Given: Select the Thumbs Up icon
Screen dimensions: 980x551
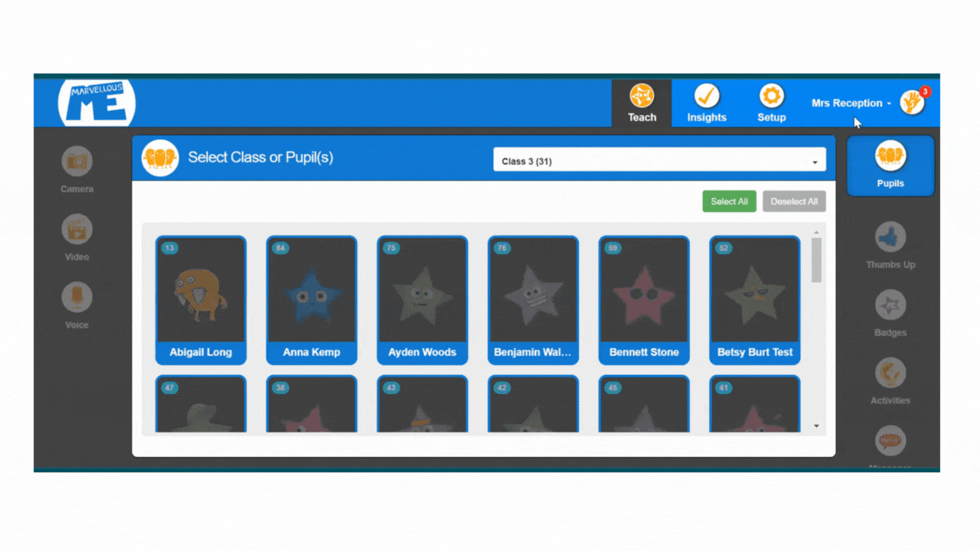Looking at the screenshot, I should [x=890, y=244].
